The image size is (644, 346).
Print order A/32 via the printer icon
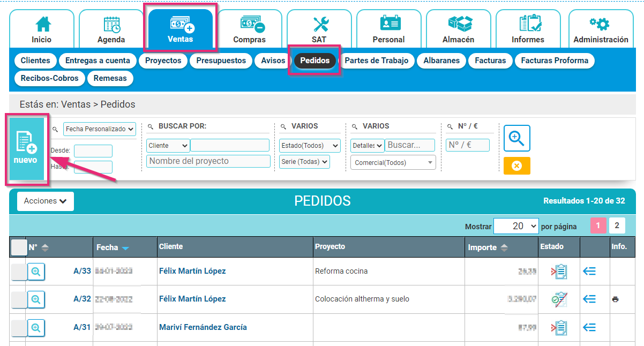coord(615,299)
